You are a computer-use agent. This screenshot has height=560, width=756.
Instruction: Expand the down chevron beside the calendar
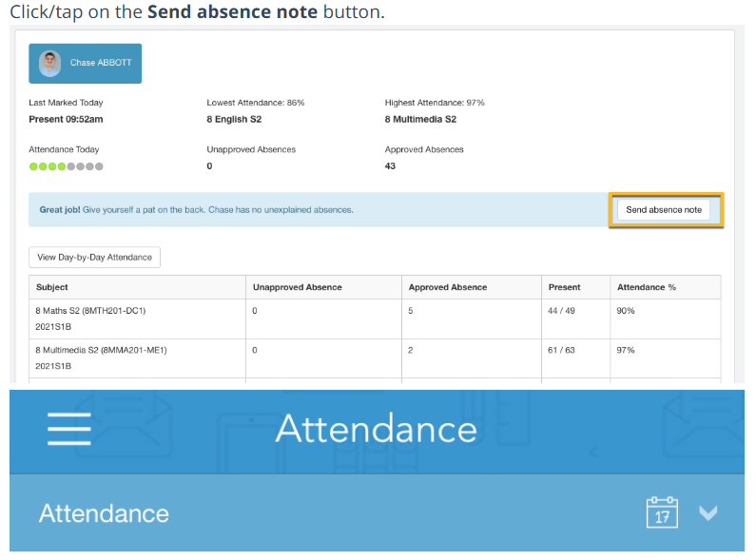pyautogui.click(x=708, y=512)
